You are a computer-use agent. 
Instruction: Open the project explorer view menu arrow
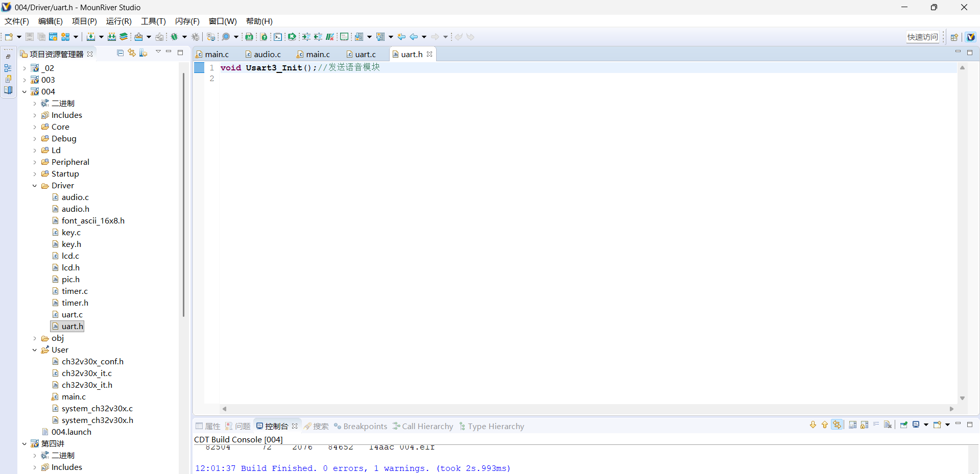(x=158, y=52)
